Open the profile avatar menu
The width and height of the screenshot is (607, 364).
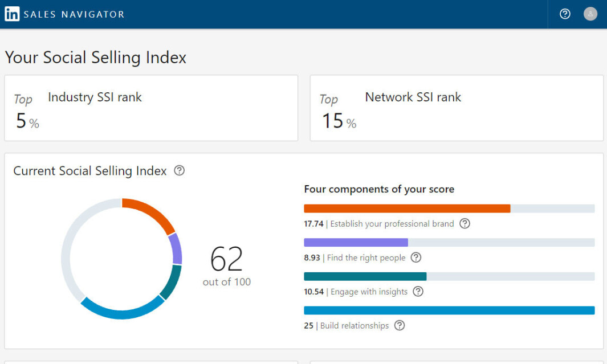coord(590,14)
